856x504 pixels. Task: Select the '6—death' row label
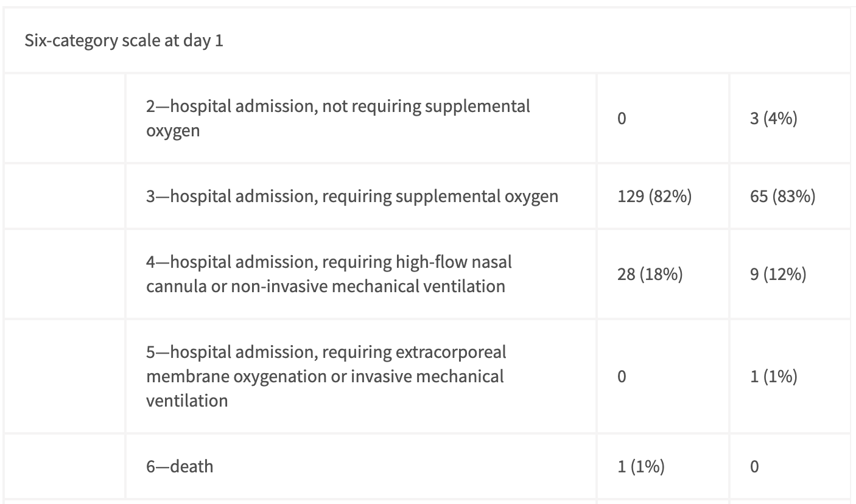point(180,466)
